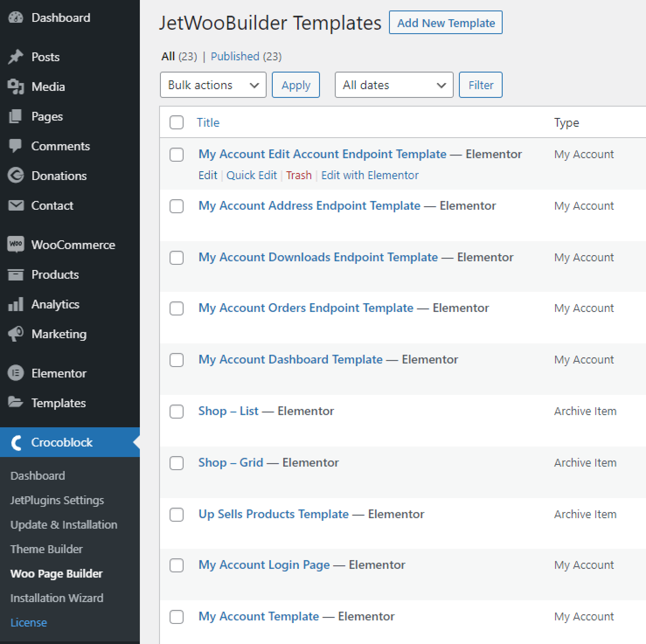646x644 pixels.
Task: Open My Account Dashboard Template
Action: click(291, 359)
